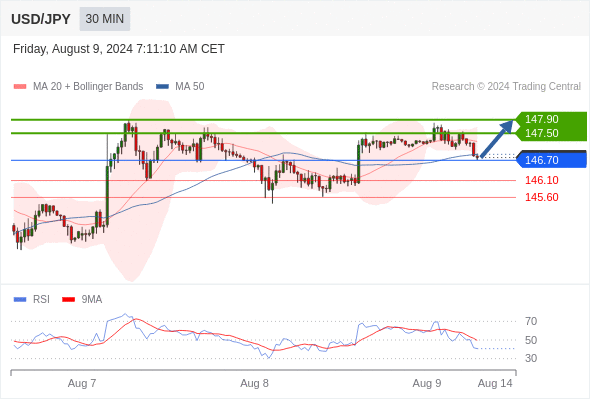Click the Aug 7 date axis label
The image size is (590, 400).
click(x=82, y=383)
